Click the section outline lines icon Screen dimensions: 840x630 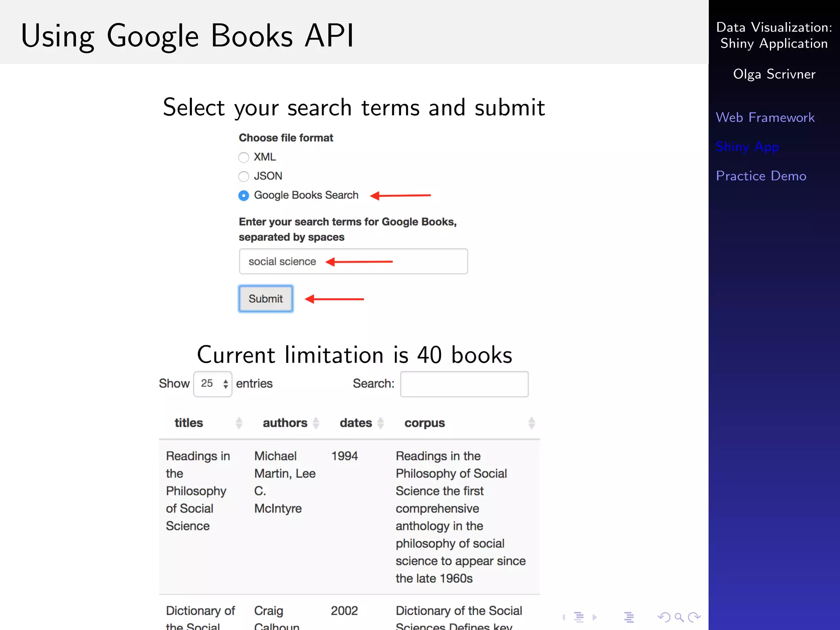coord(629,617)
